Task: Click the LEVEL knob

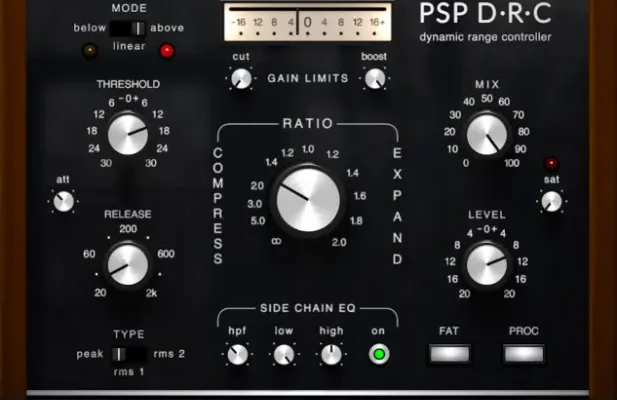Action: [x=487, y=263]
